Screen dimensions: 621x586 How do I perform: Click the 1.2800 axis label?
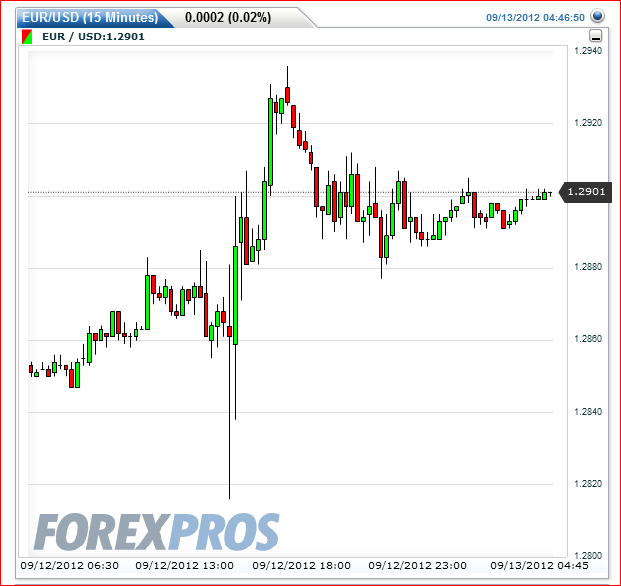click(x=588, y=556)
